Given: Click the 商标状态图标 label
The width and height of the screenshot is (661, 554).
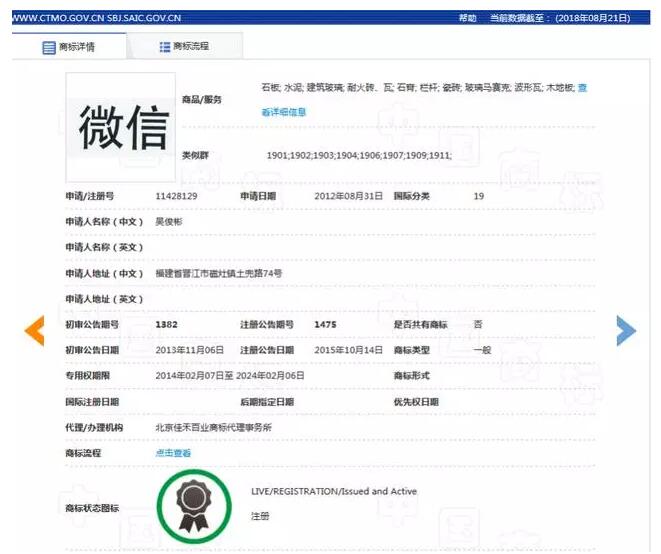Looking at the screenshot, I should click(92, 508).
